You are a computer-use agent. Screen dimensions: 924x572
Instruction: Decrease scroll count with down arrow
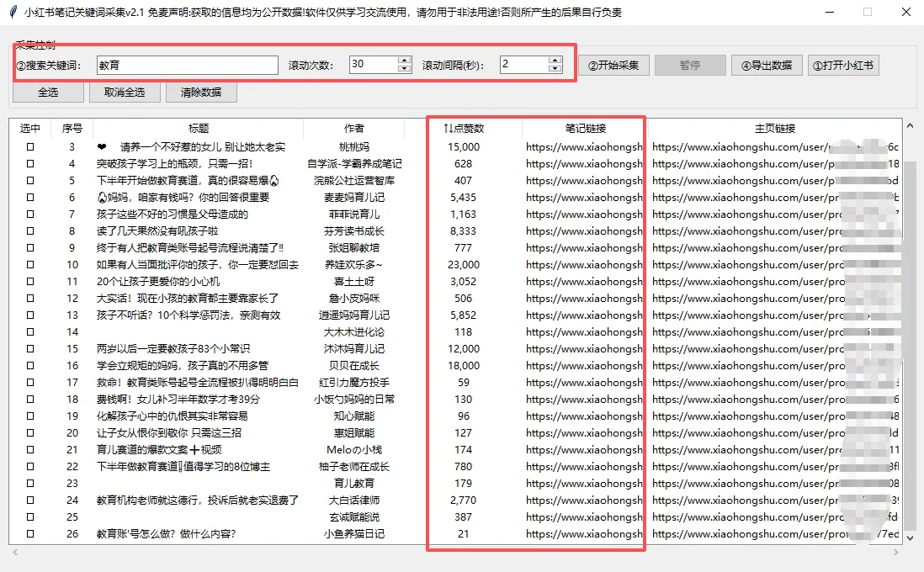pos(405,69)
